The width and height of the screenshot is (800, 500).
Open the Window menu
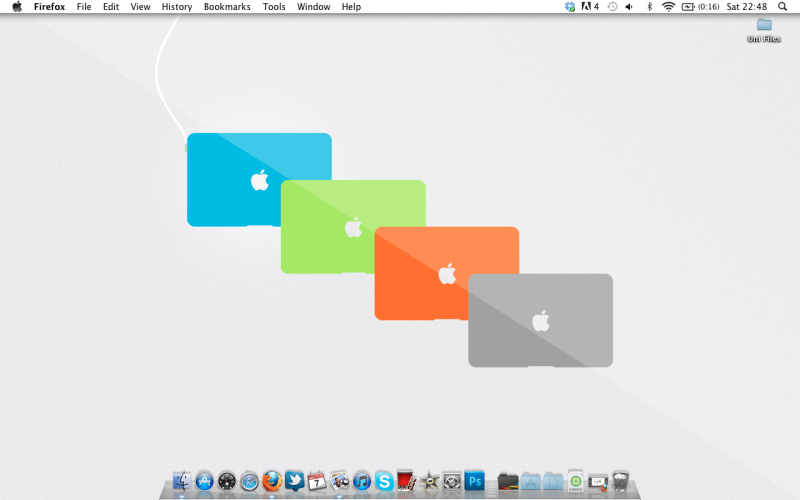click(314, 7)
